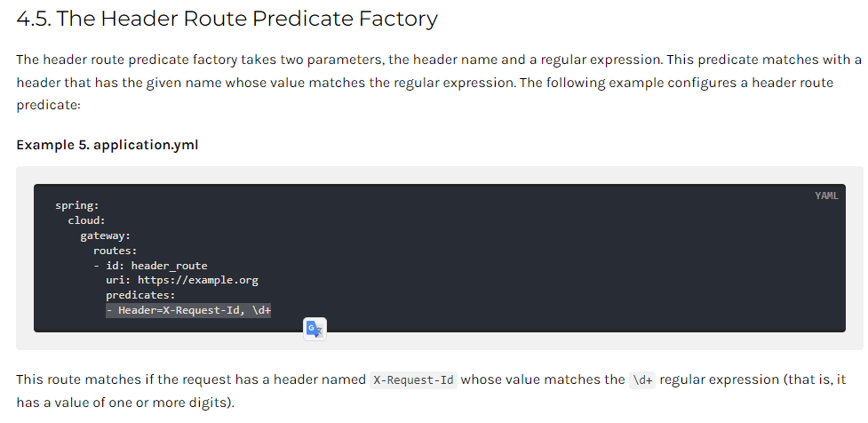Click the word 'predicate:' ending the intro paragraph
The height and width of the screenshot is (423, 868).
pos(49,105)
